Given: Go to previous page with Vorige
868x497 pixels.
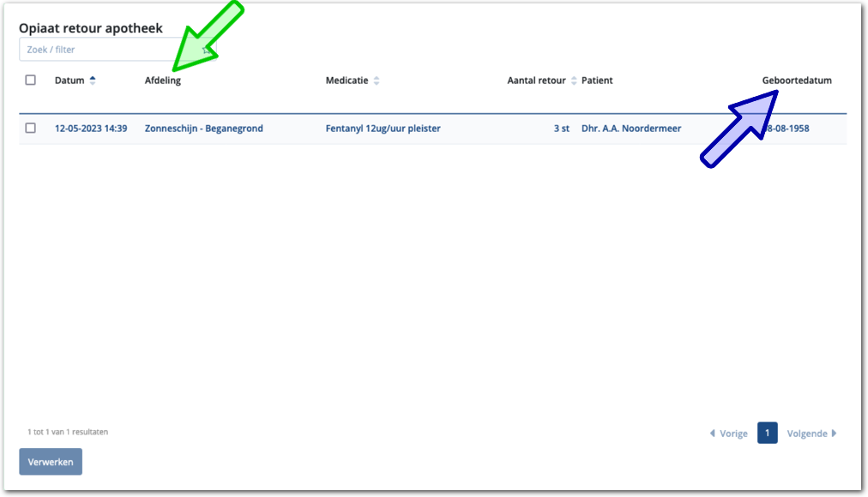Looking at the screenshot, I should (x=729, y=434).
